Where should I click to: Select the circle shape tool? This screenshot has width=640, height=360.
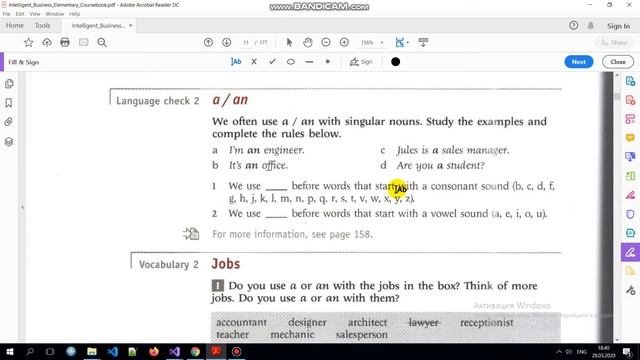click(291, 62)
